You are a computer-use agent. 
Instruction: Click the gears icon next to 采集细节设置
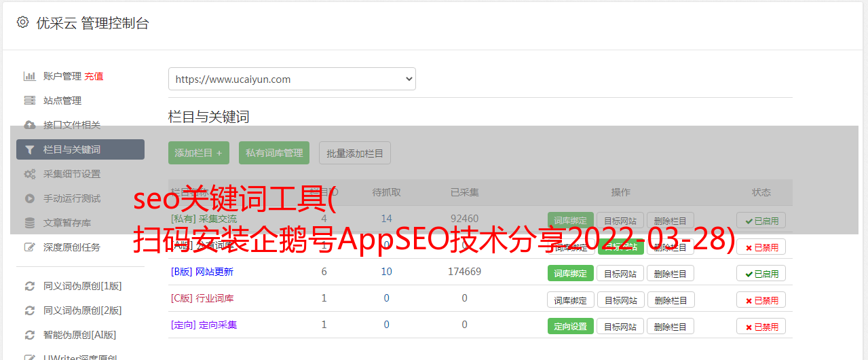click(x=30, y=174)
